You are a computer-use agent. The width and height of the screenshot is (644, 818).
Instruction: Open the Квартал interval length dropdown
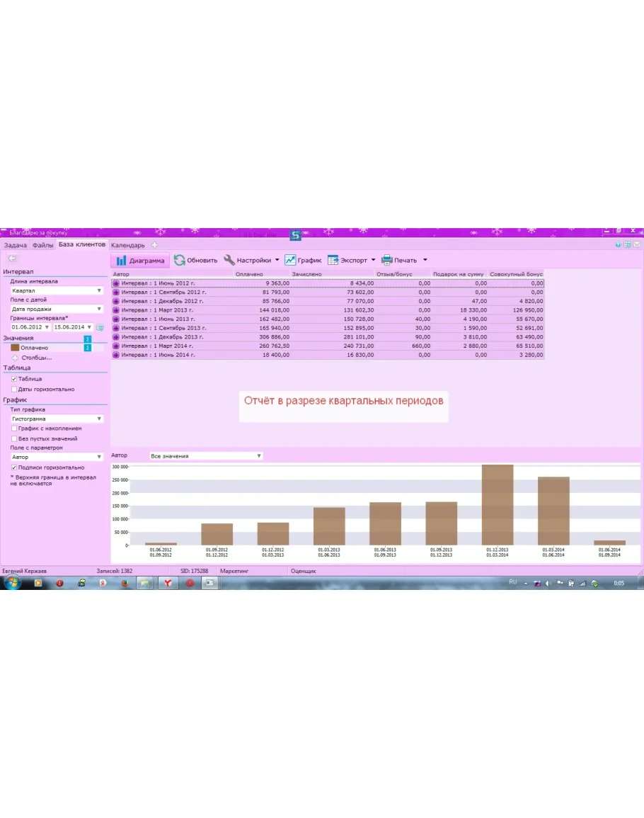(57, 291)
